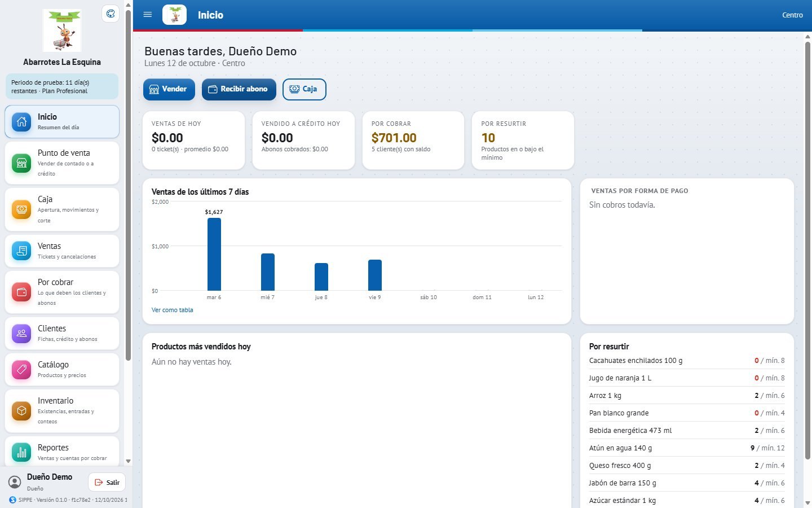This screenshot has height=508, width=812.
Task: Click the Vendido a crédito hoy card
Action: point(303,140)
